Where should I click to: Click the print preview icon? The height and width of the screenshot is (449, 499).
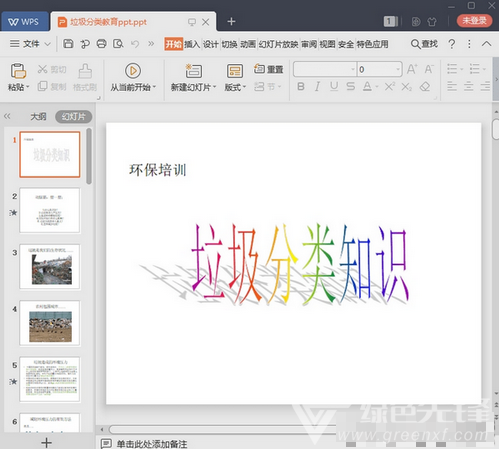pyautogui.click(x=118, y=44)
